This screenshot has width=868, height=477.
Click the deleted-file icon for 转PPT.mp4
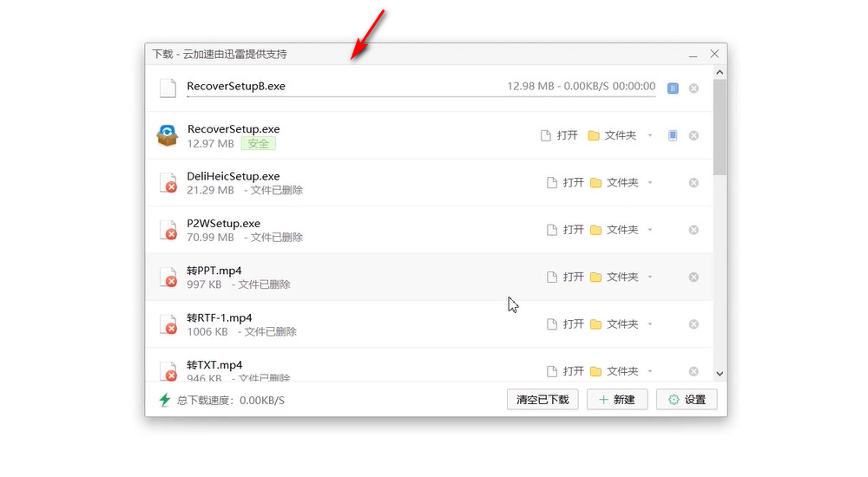pyautogui.click(x=168, y=278)
